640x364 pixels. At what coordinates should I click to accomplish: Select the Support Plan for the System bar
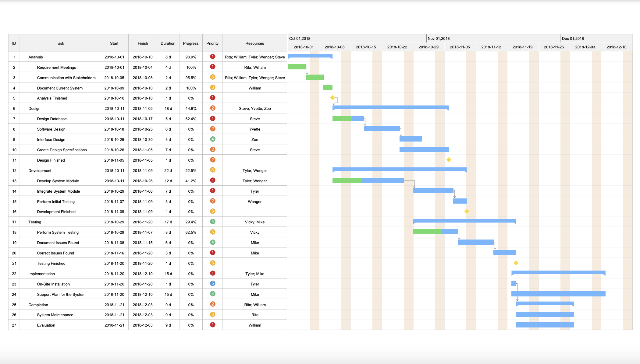[x=558, y=294]
